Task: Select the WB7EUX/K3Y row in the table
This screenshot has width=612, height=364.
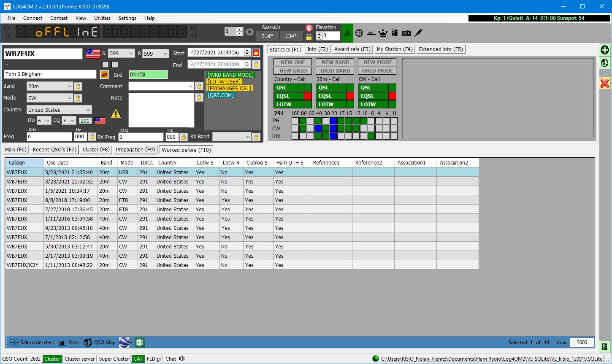Action: coord(242,265)
